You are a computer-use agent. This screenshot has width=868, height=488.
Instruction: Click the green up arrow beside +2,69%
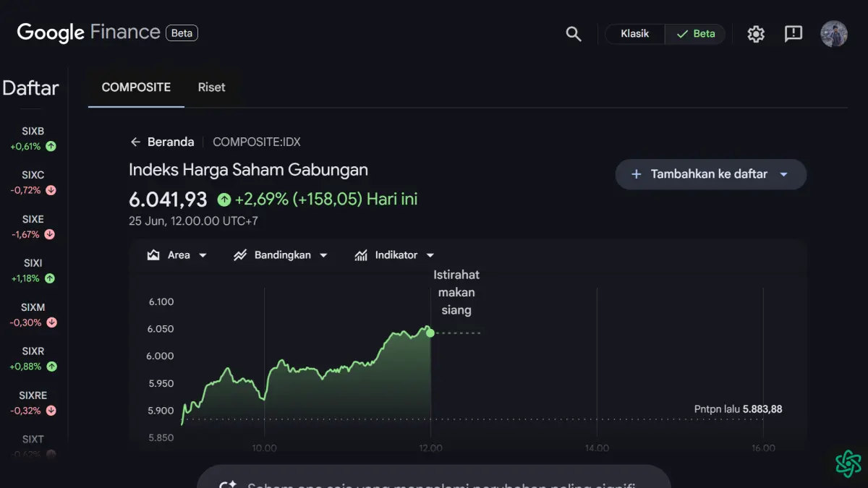point(224,200)
